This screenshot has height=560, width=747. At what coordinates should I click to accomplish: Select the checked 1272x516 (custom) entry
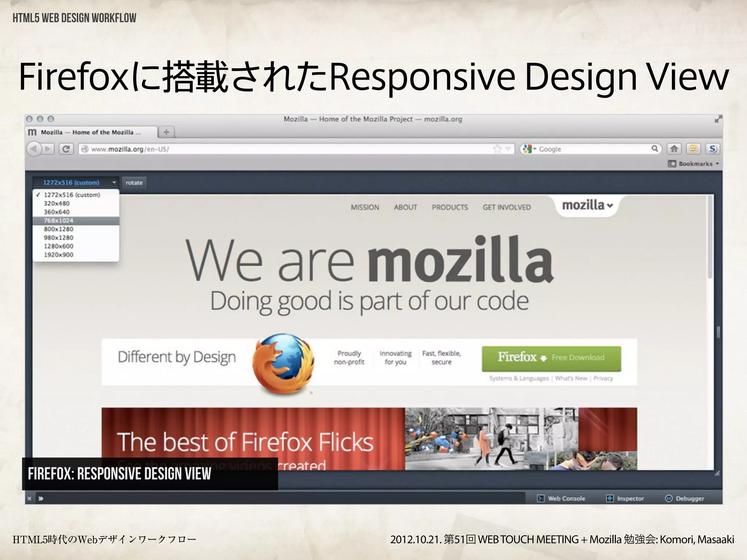76,195
